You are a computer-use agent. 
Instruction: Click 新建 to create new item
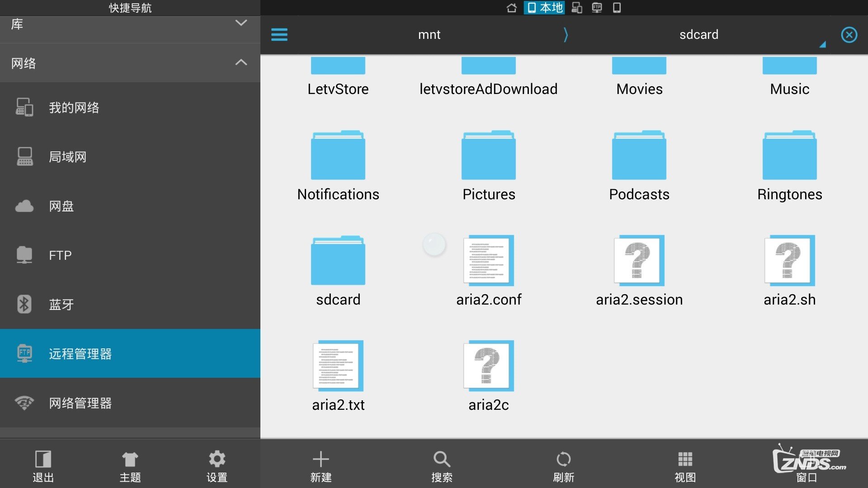tap(321, 467)
